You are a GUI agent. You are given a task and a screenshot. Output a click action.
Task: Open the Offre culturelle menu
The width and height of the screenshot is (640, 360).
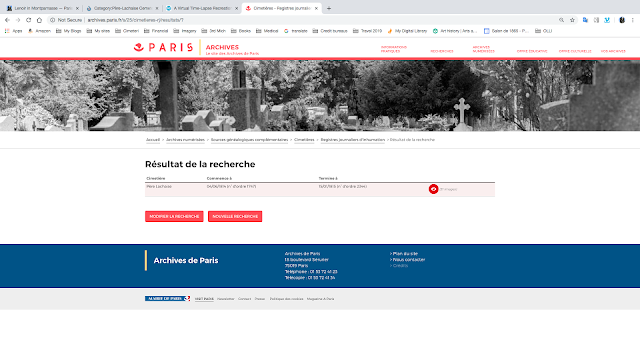575,51
